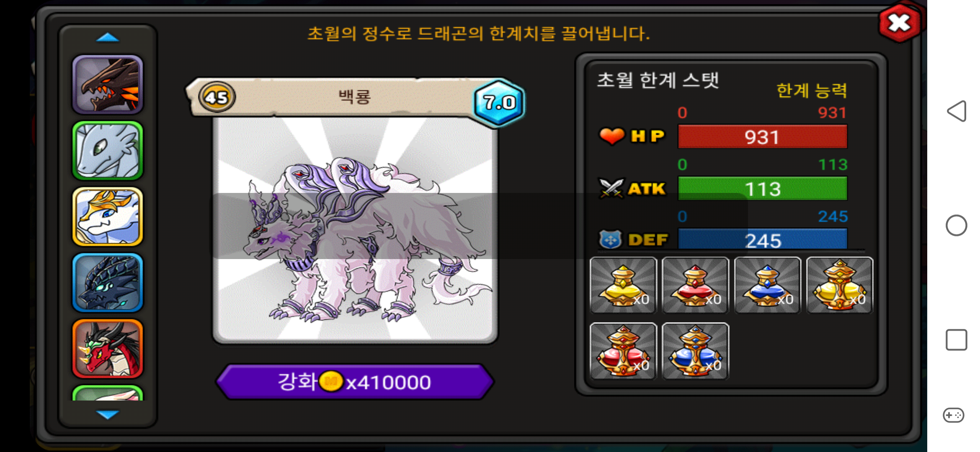
Task: Select the red dragon with orange border
Action: [x=108, y=349]
